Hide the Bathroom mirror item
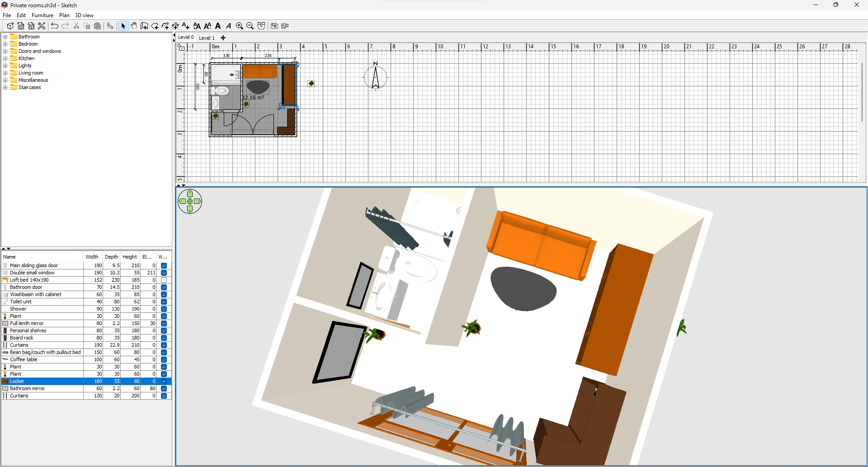The height and width of the screenshot is (467, 868). (x=164, y=388)
